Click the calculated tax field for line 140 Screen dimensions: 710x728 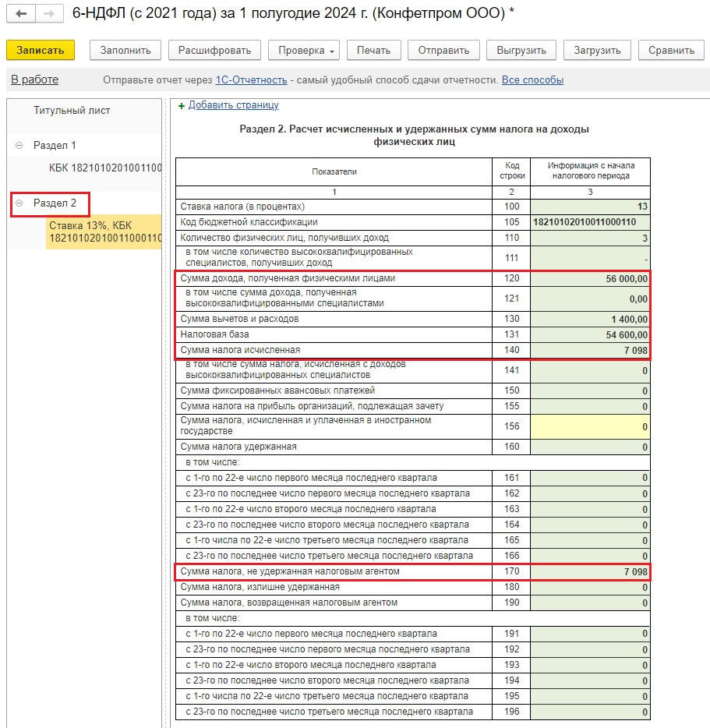tap(590, 350)
